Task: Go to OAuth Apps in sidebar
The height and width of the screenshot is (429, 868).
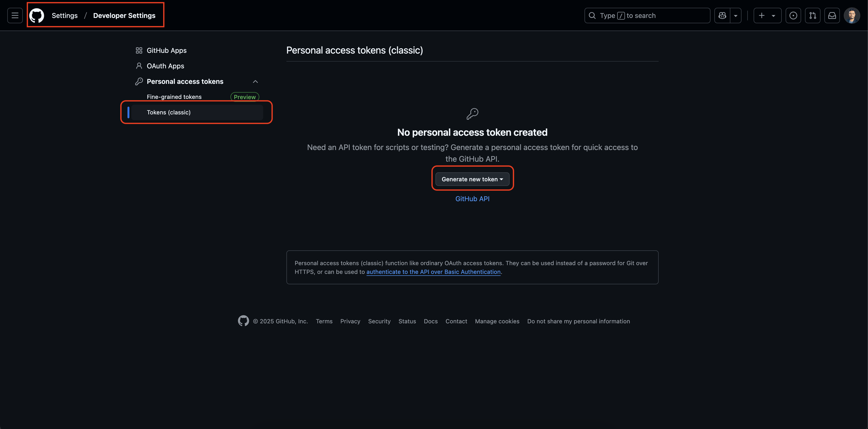Action: point(165,66)
